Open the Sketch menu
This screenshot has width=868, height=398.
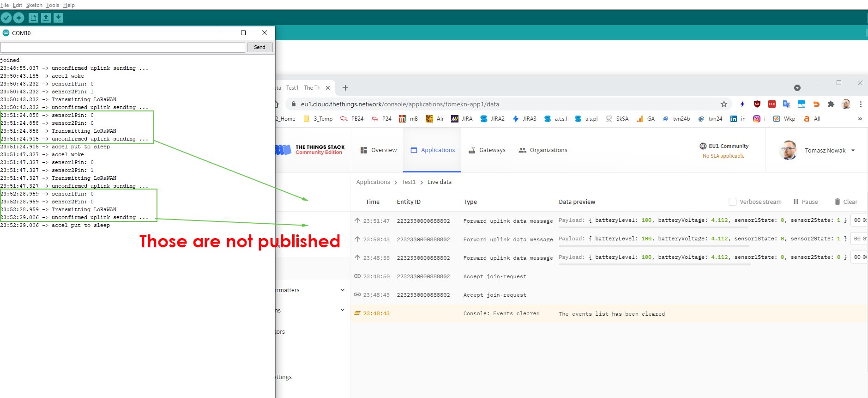34,5
